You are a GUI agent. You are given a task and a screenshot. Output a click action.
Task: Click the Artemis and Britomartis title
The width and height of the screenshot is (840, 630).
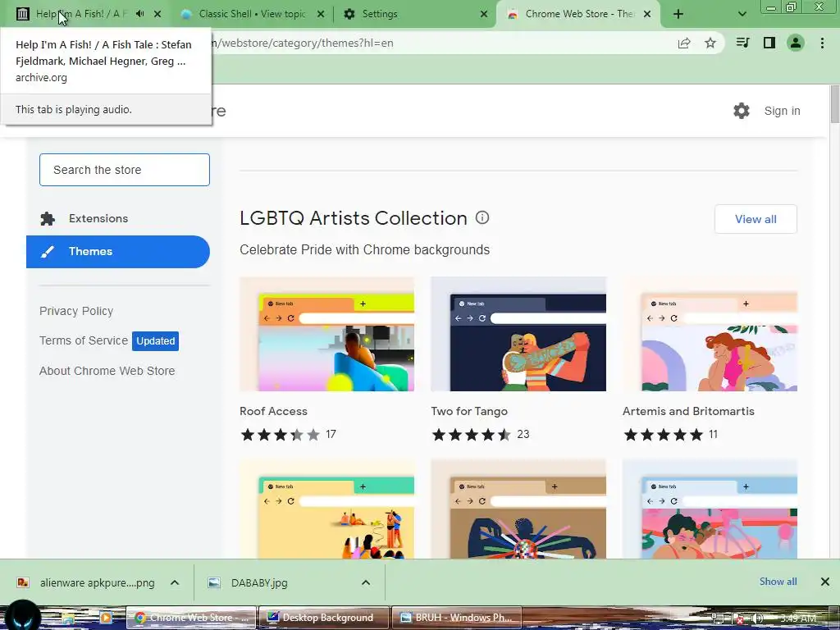[x=688, y=411]
